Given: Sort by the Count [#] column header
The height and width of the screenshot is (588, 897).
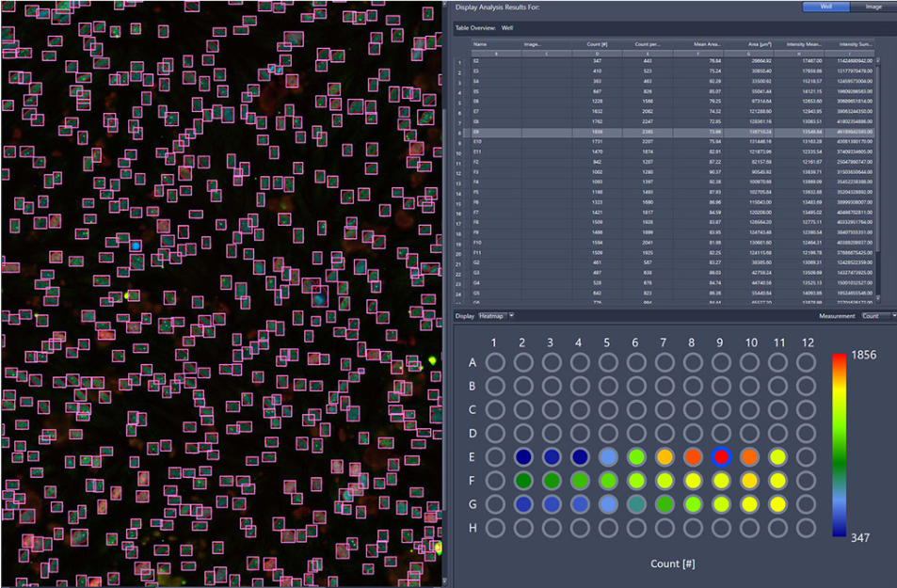Looking at the screenshot, I should [597, 44].
